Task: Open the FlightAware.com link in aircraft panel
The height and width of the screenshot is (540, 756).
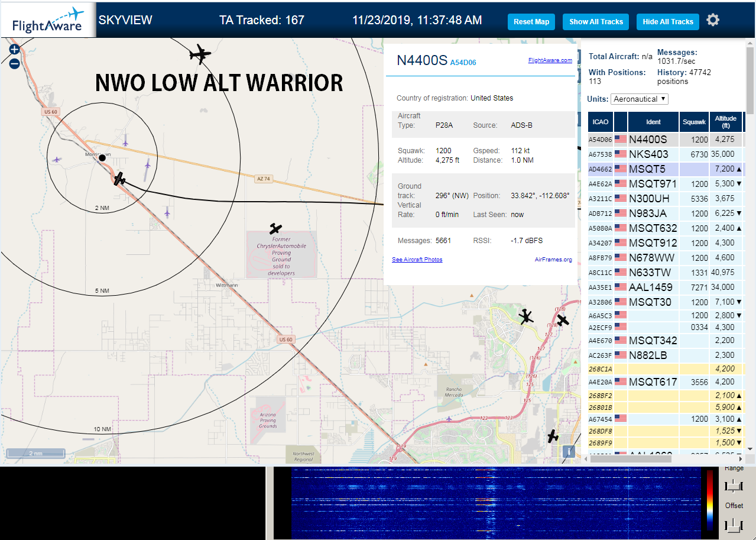Action: [550, 60]
